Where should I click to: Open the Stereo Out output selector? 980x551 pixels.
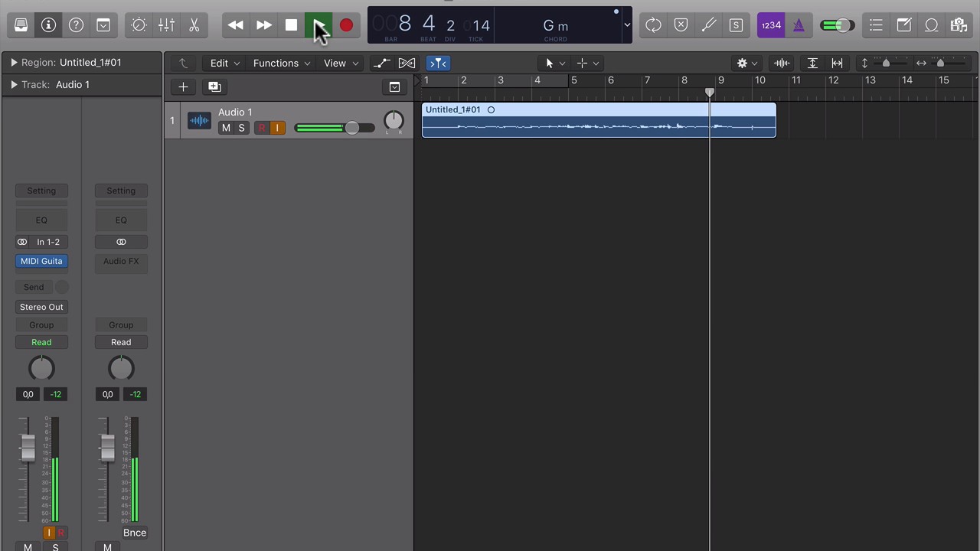41,307
